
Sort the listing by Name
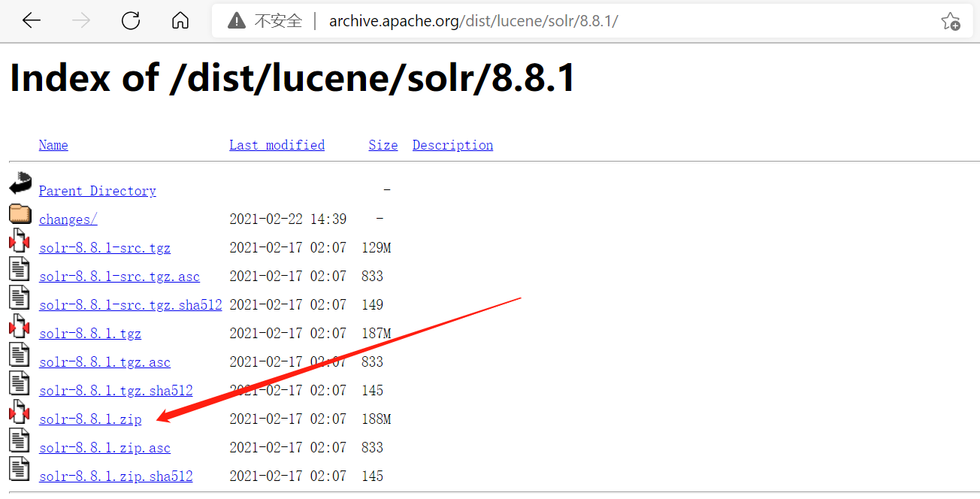(53, 145)
